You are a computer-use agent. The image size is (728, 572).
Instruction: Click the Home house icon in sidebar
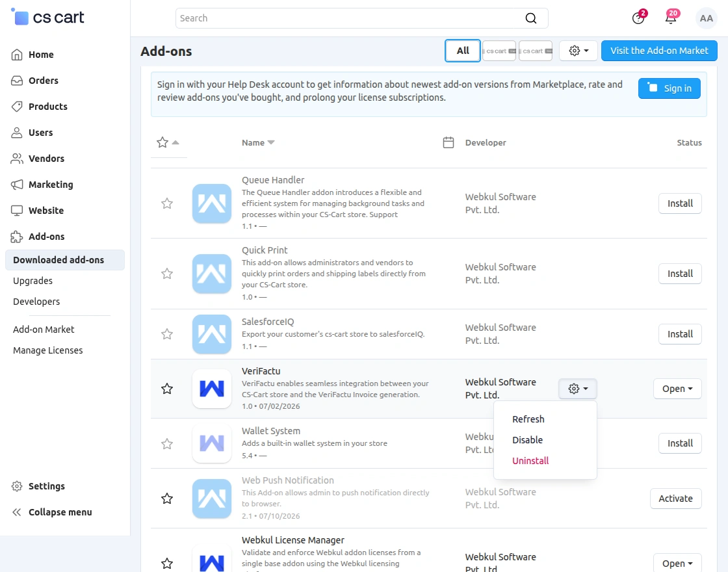pyautogui.click(x=17, y=55)
